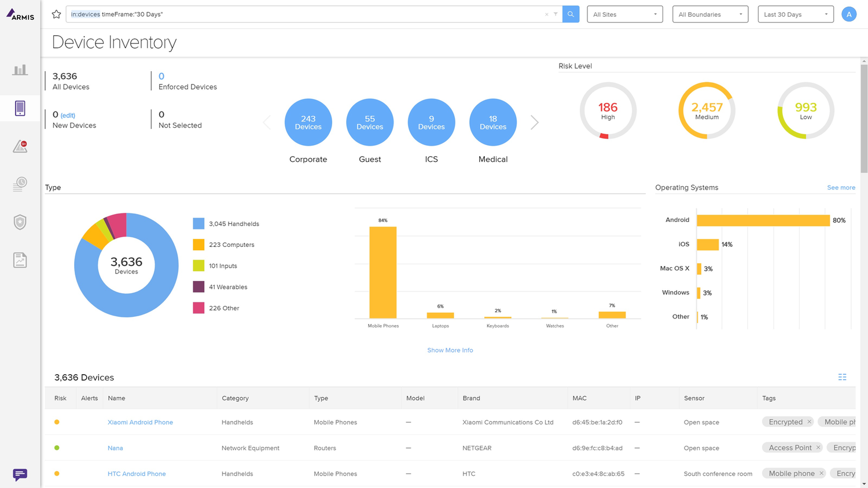Open the account menu via the A avatar
868x488 pixels.
tap(849, 14)
